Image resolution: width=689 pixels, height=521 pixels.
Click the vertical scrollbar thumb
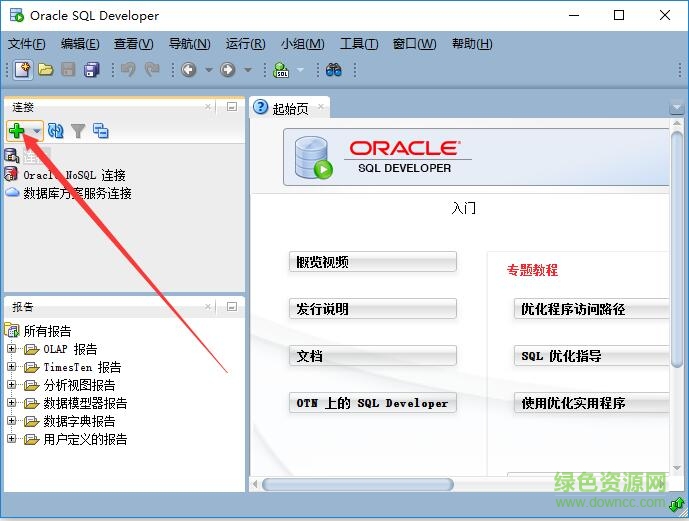pos(677,250)
